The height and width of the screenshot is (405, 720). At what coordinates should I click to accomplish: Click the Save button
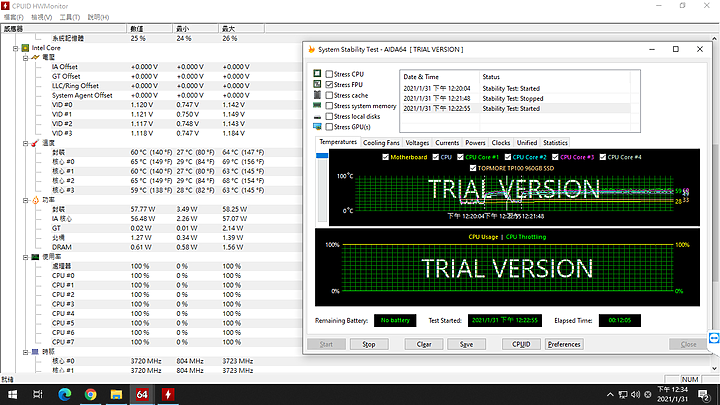(x=466, y=344)
